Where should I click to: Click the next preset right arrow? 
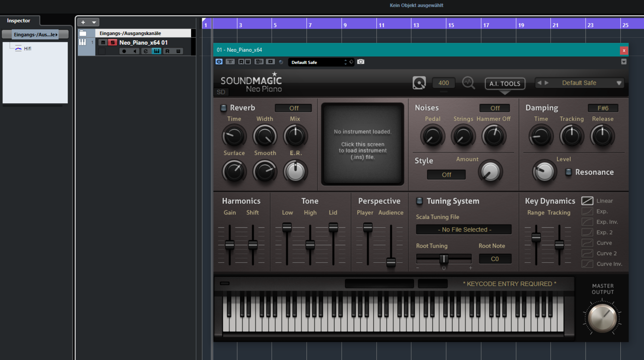click(547, 83)
